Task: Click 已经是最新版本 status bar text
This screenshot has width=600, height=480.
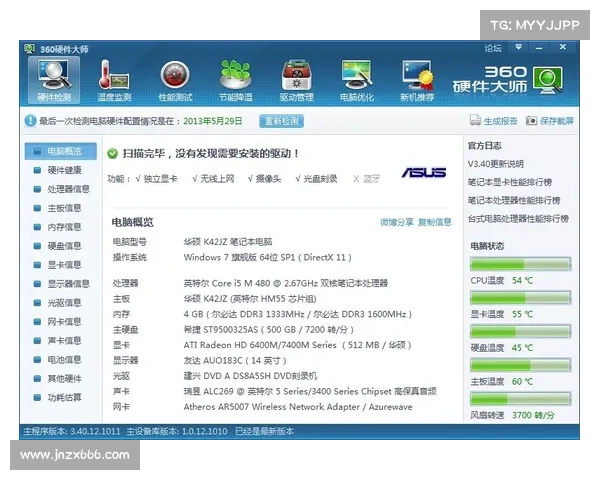Action: pyautogui.click(x=264, y=431)
